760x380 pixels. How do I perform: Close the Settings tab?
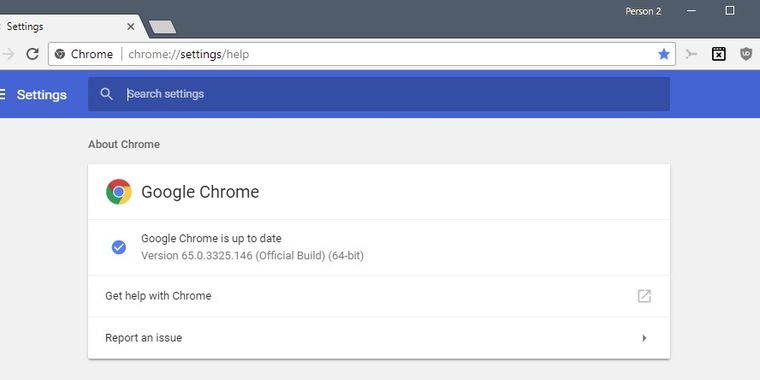tap(130, 27)
